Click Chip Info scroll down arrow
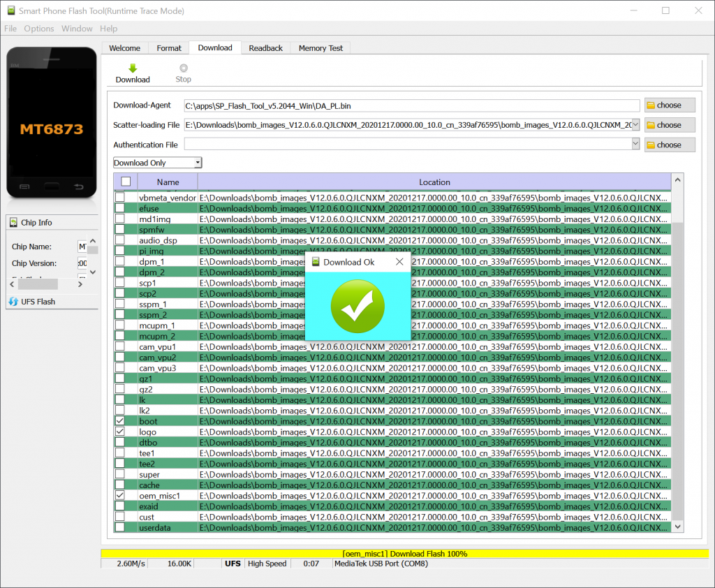The width and height of the screenshot is (715, 588). coord(93,272)
